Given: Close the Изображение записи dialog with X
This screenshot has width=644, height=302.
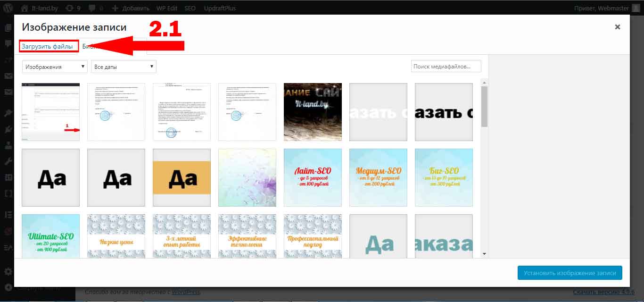Looking at the screenshot, I should pyautogui.click(x=617, y=27).
